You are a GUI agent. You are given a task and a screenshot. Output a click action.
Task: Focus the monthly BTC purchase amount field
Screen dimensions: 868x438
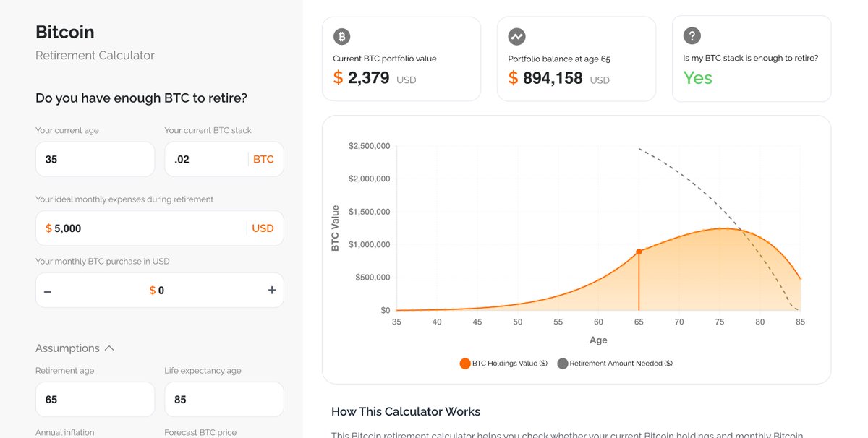(160, 291)
